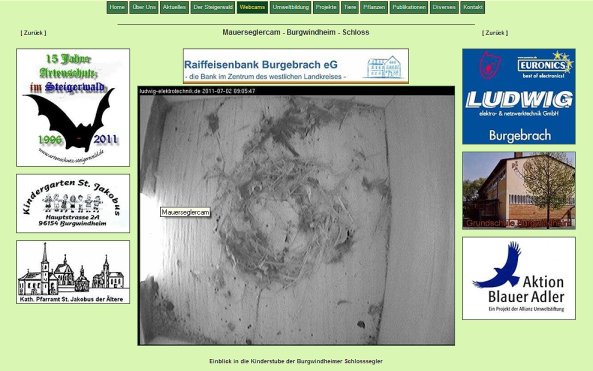Click the caption Einblick in die Kinderstube
The height and width of the screenshot is (371, 593).
coord(296,361)
